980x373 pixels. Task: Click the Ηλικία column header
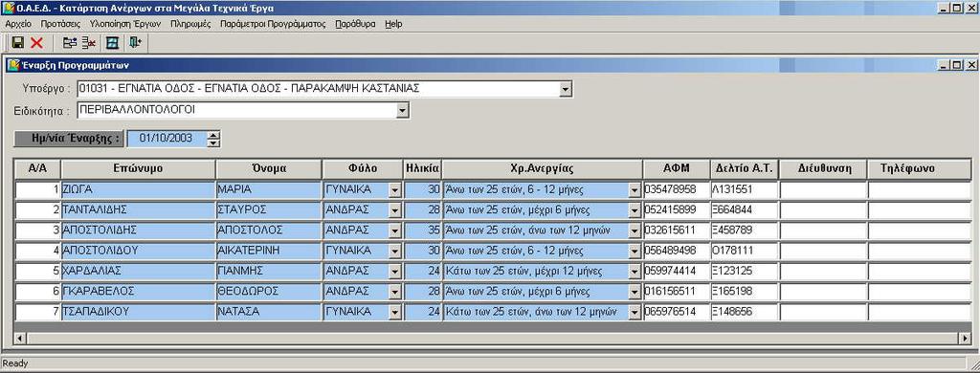pos(422,168)
